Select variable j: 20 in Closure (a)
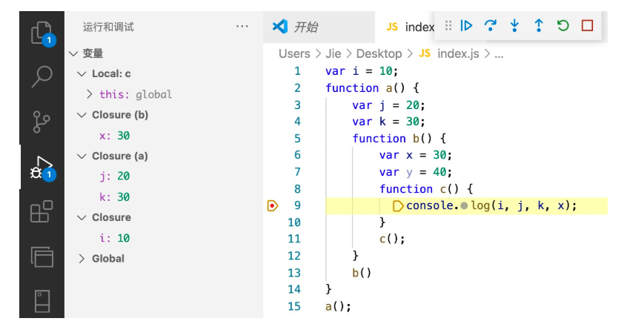This screenshot has height=324, width=644. pos(115,176)
